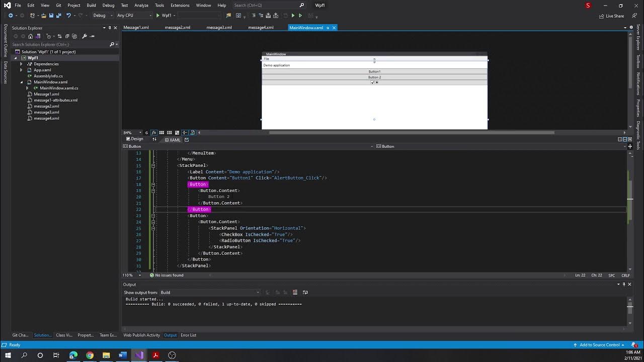Expand Dependencies node in Solution Explorer
The height and width of the screenshot is (362, 644).
click(x=21, y=64)
